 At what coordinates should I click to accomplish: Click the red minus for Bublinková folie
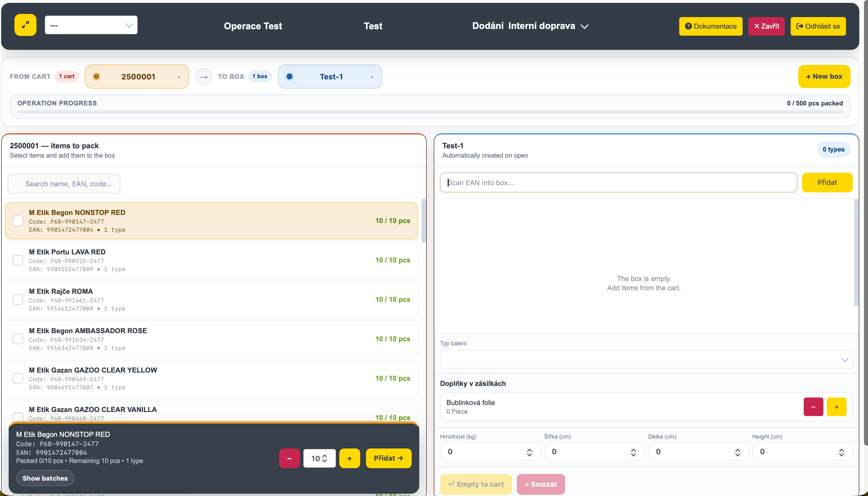813,407
